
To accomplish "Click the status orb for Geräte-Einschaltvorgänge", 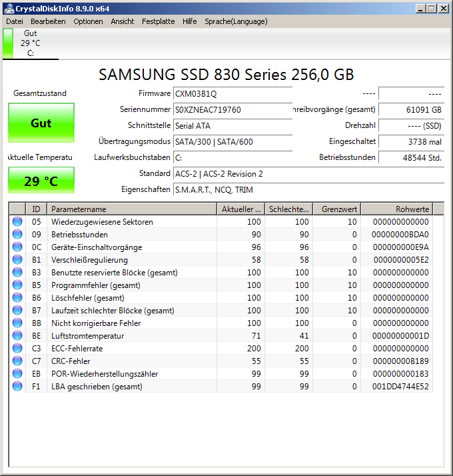I will [17, 247].
